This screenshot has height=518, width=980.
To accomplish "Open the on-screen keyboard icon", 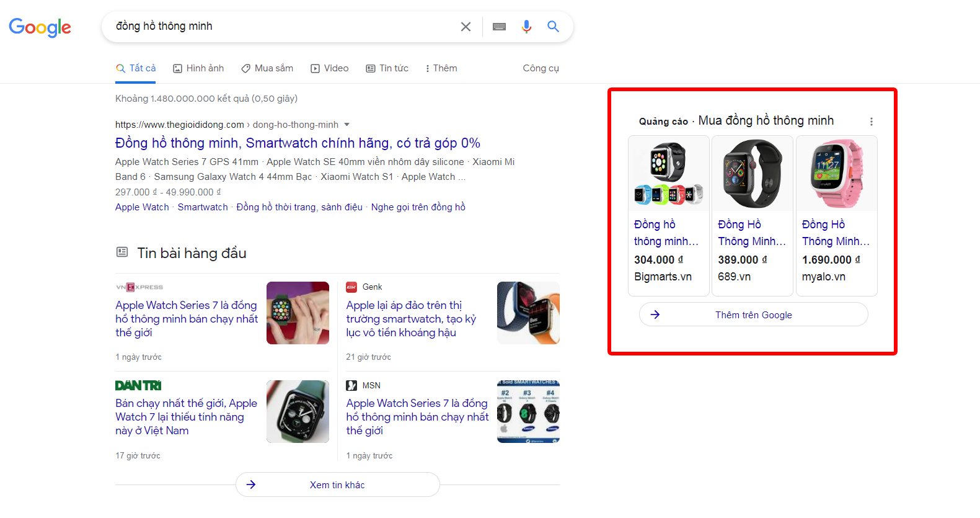I will click(x=499, y=27).
